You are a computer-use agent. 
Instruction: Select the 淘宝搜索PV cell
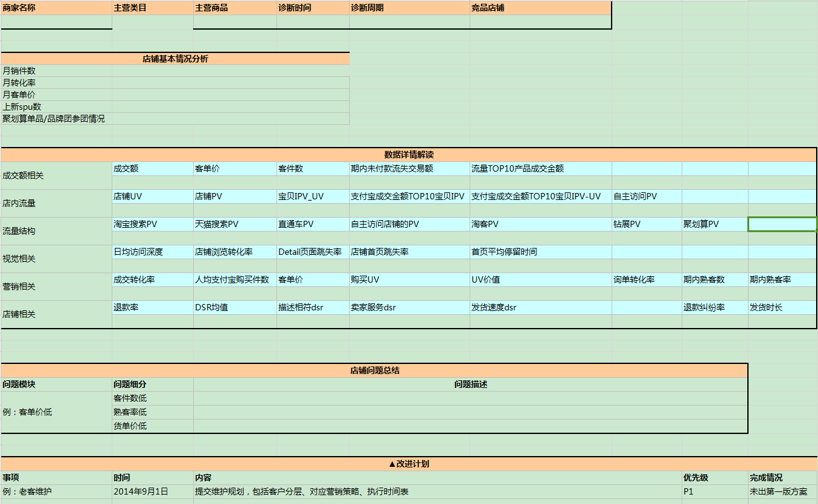point(153,224)
